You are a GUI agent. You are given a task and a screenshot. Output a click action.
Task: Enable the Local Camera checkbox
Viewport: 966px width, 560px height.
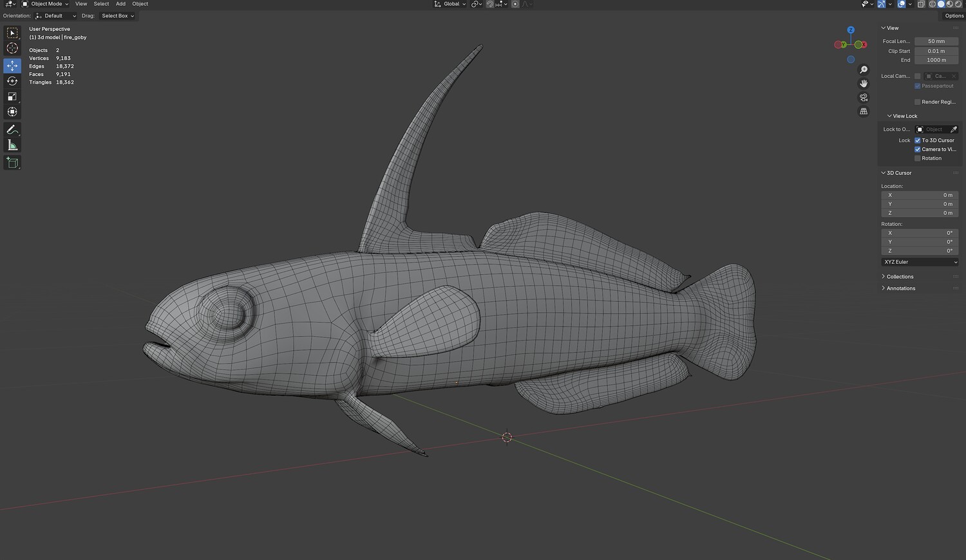[x=918, y=76]
